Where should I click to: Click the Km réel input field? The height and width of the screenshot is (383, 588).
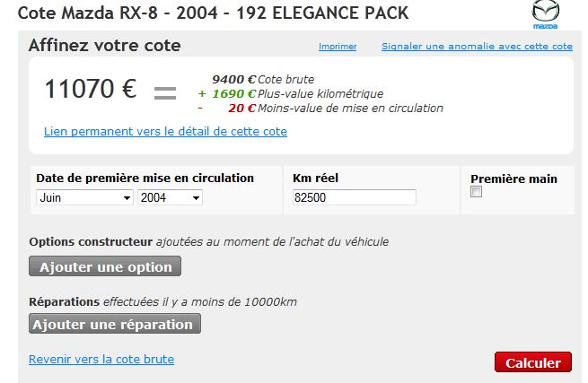click(355, 198)
